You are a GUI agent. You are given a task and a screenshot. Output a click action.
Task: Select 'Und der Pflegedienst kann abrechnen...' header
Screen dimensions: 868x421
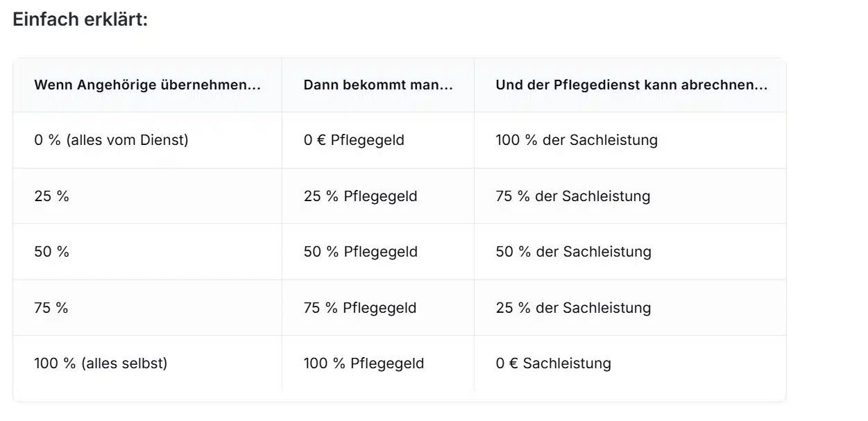click(631, 85)
